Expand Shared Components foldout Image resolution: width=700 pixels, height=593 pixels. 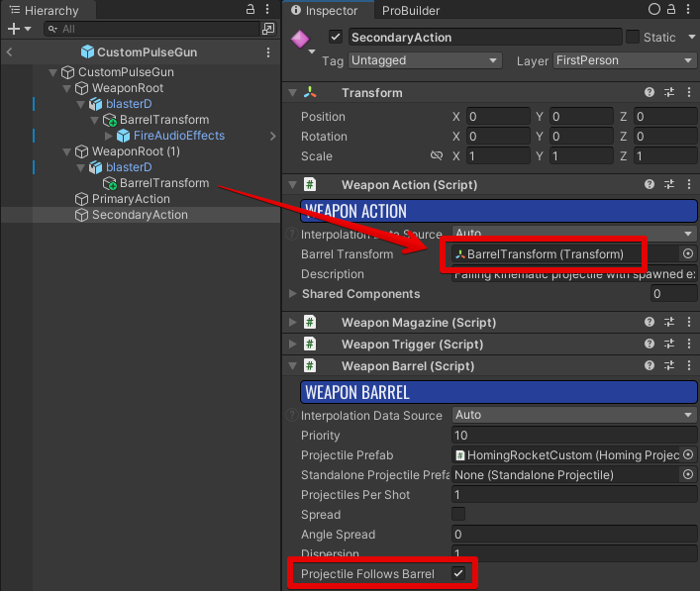292,293
